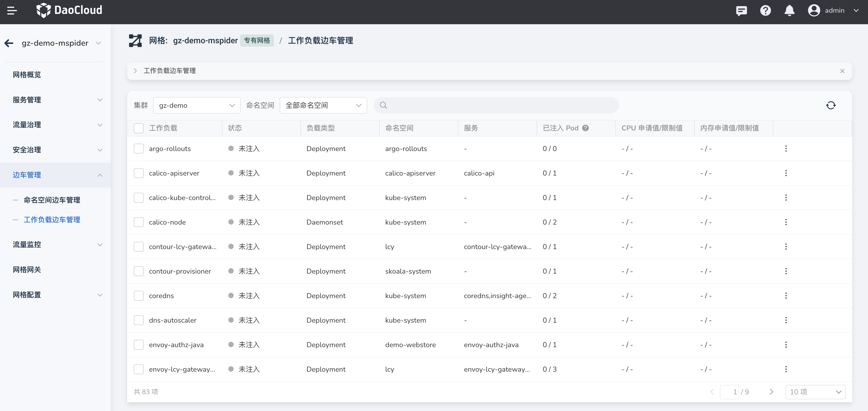Dismiss the 工作负载边车管理 info banner
868x411 pixels.
842,71
